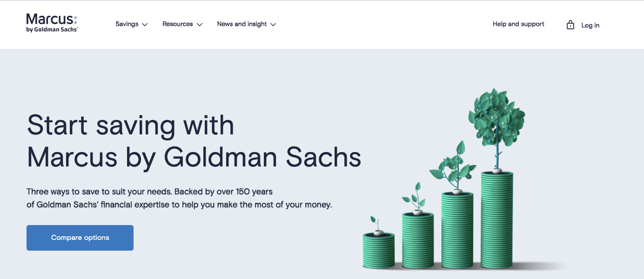Open the News and insight menu label

[x=242, y=24]
